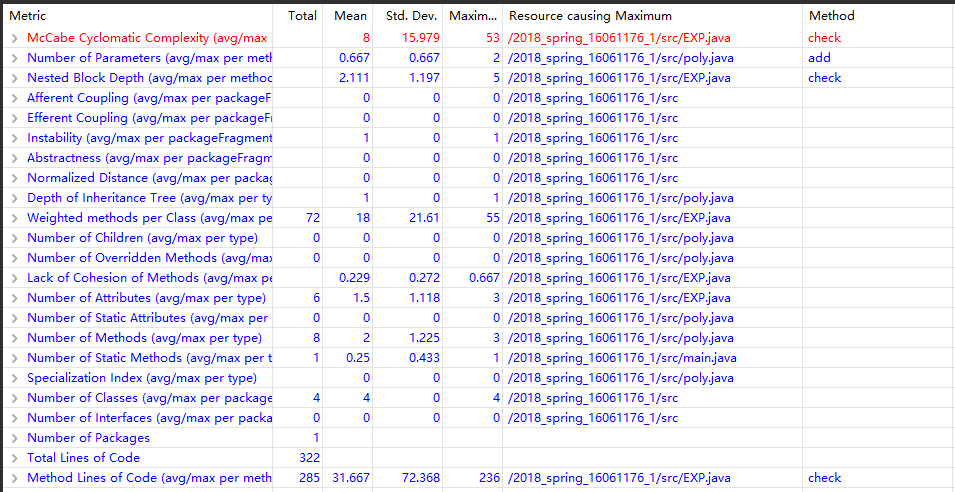Screen dimensions: 955x492
Task: Expand the Instability row
Action: pyautogui.click(x=15, y=138)
